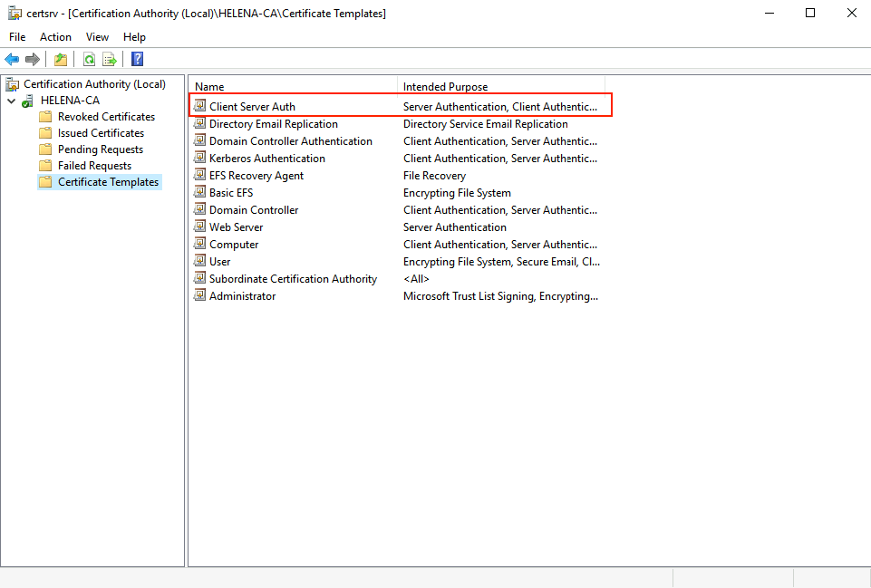The height and width of the screenshot is (588, 871).
Task: Open the View menu
Action: (97, 37)
